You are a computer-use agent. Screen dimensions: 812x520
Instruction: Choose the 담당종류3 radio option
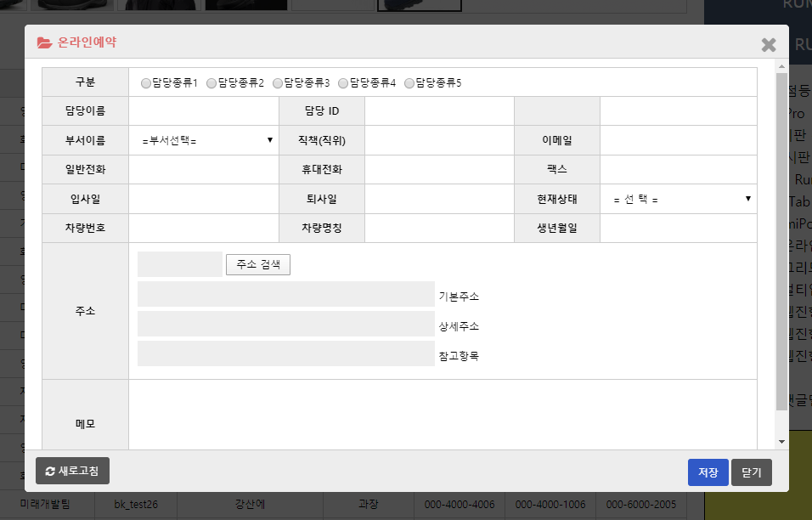click(278, 83)
